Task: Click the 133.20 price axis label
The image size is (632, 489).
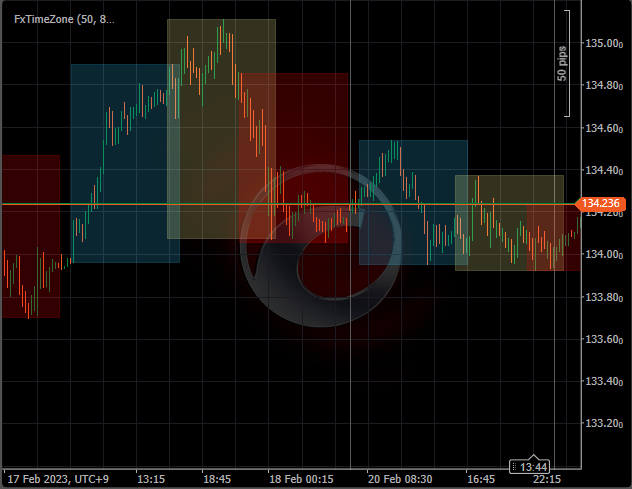Action: 604,423
